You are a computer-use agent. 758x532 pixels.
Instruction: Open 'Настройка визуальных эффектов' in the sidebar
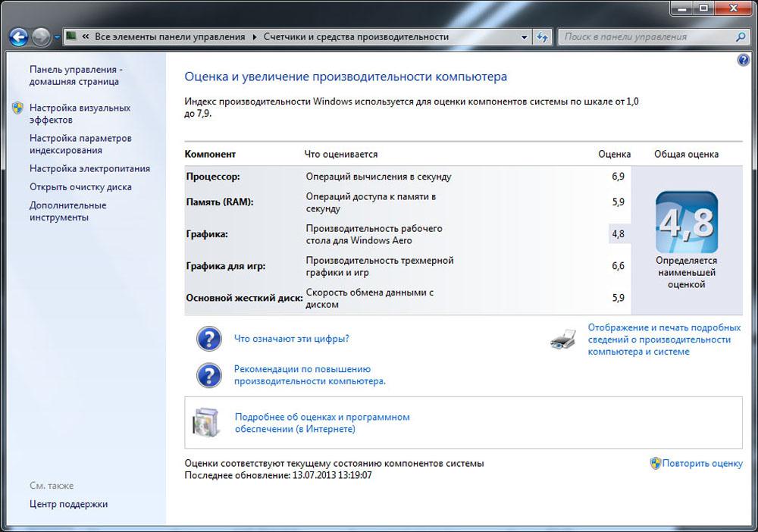coord(80,114)
